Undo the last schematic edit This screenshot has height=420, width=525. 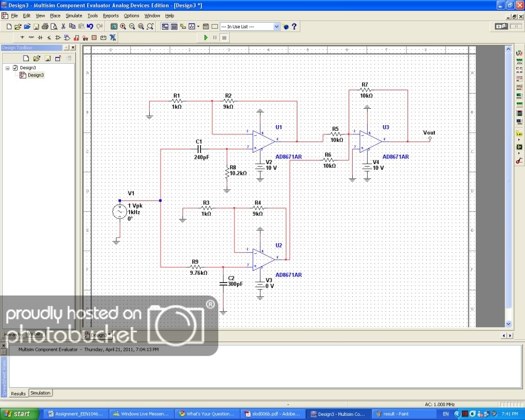(90, 27)
